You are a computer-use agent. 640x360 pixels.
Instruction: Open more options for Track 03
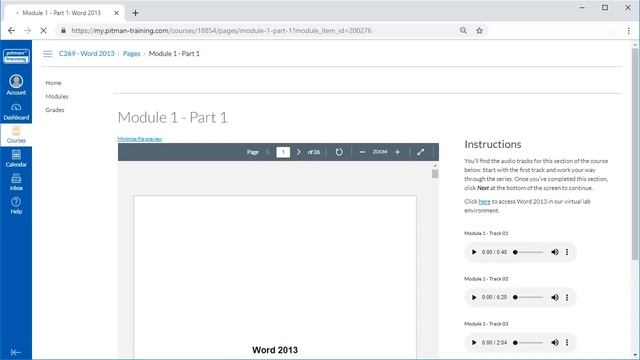tap(567, 342)
